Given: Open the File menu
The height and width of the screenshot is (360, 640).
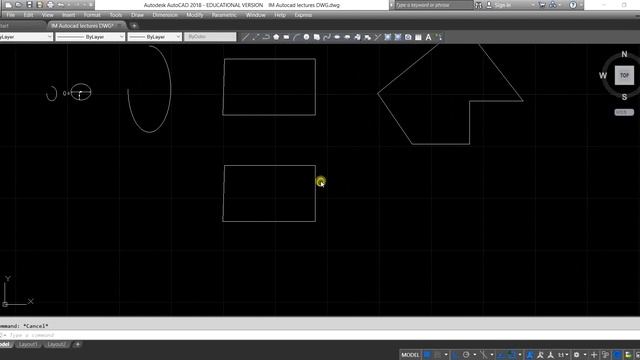Looking at the screenshot, I should 11,15.
